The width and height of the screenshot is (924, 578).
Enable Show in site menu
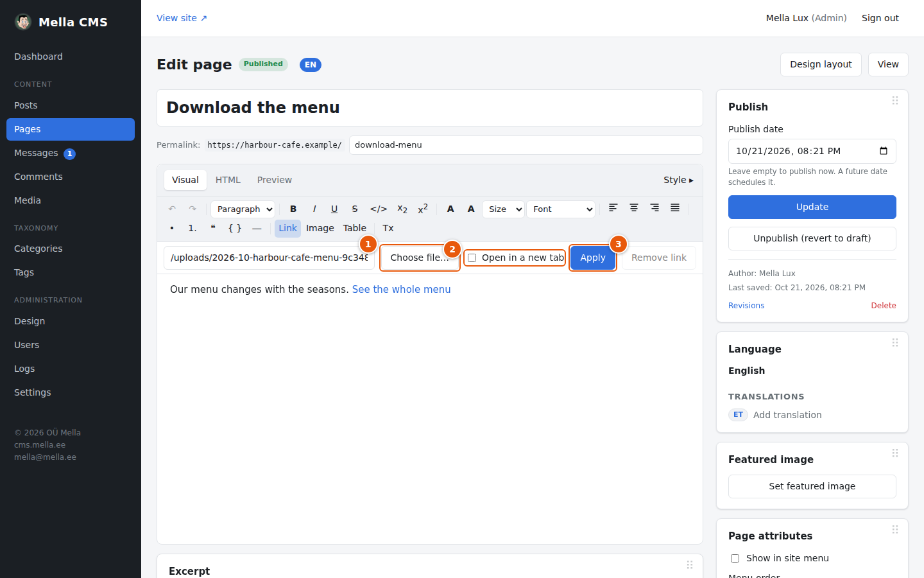[x=735, y=558]
